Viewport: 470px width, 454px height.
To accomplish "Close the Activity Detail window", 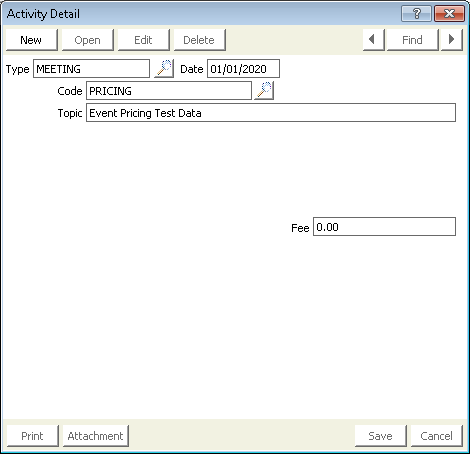I will pos(449,14).
